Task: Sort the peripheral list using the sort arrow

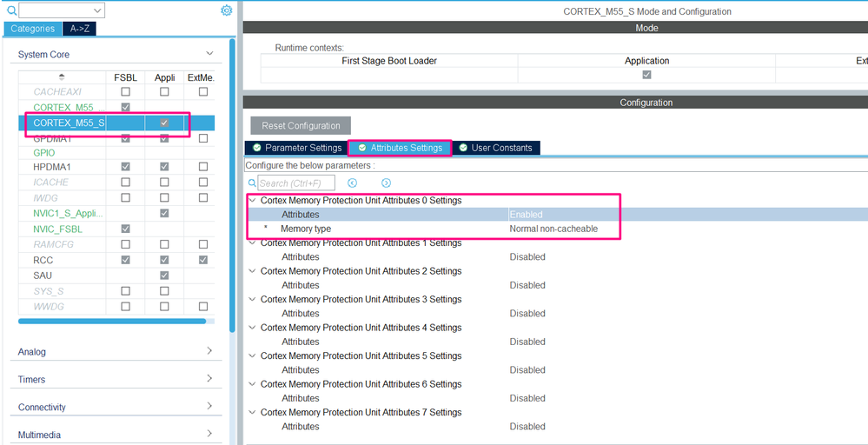Action: click(62, 77)
